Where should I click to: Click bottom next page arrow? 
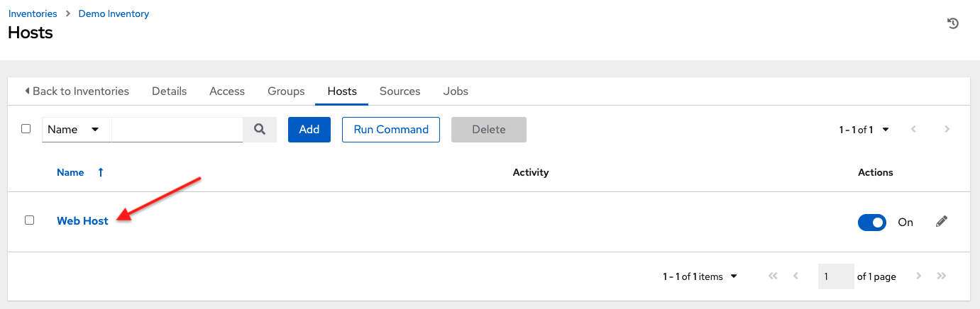(919, 276)
